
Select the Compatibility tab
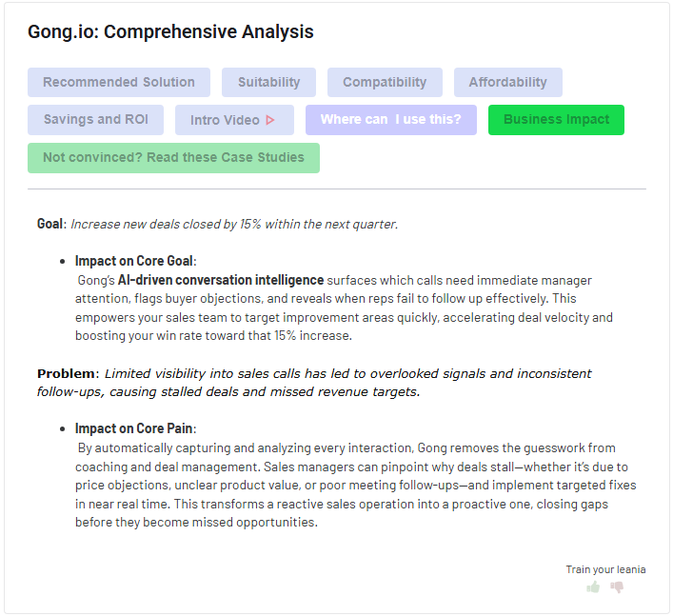pyautogui.click(x=385, y=82)
